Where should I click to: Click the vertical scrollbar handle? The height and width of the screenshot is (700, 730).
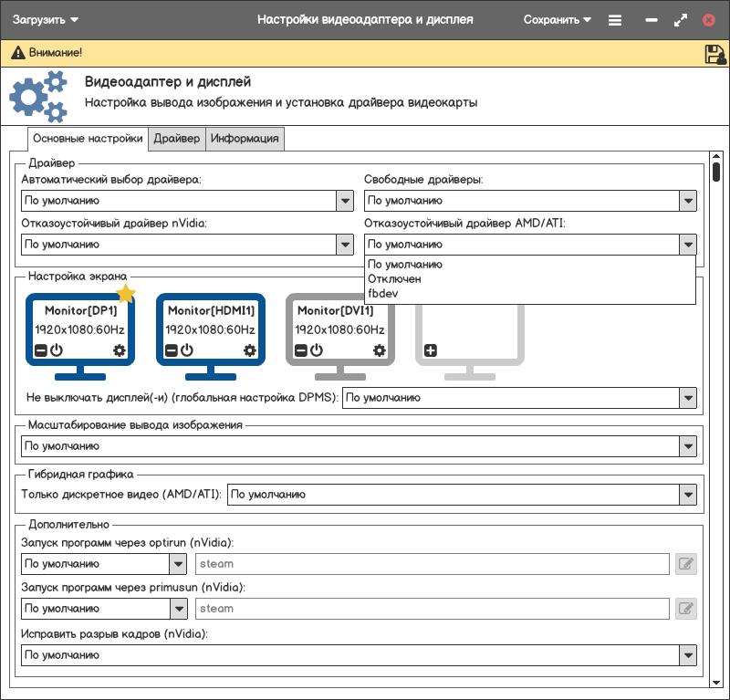[717, 172]
